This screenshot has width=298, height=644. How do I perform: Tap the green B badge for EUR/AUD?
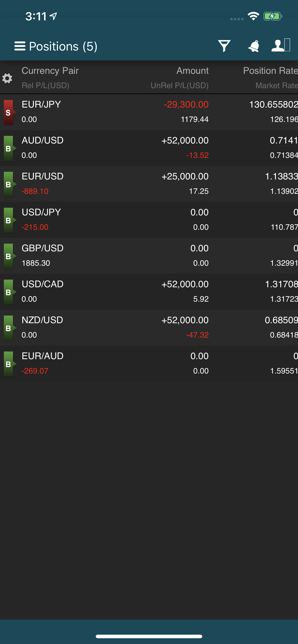pyautogui.click(x=10, y=364)
